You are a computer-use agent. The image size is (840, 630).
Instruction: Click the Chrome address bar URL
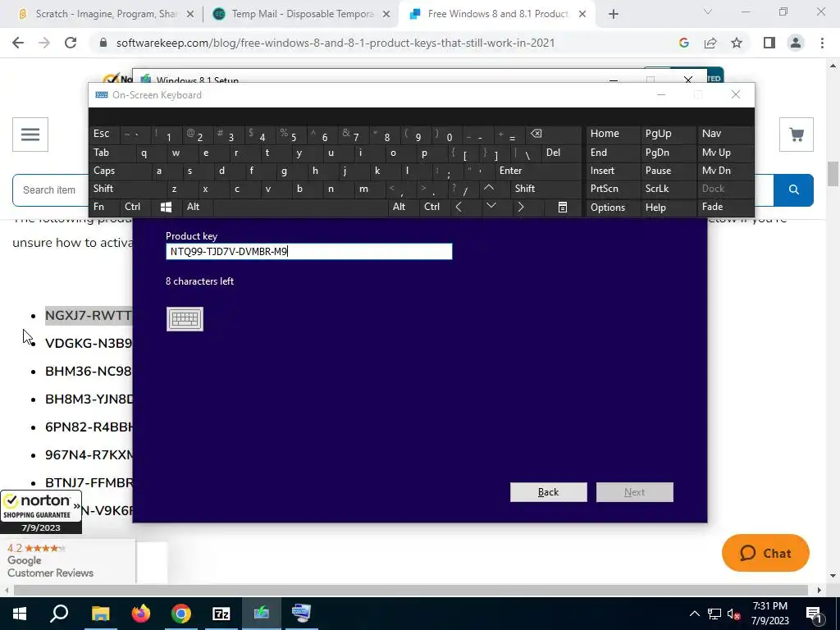[x=336, y=43]
